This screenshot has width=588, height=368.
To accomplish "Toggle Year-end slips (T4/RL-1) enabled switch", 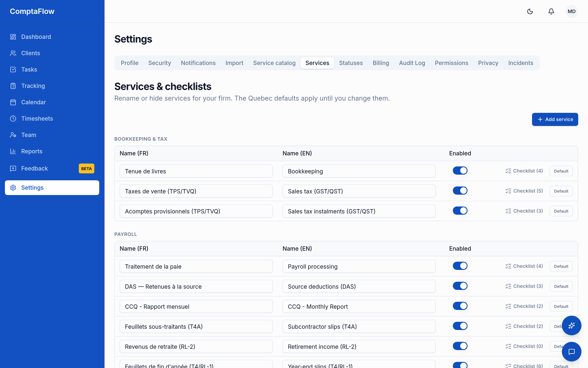I will click(460, 365).
